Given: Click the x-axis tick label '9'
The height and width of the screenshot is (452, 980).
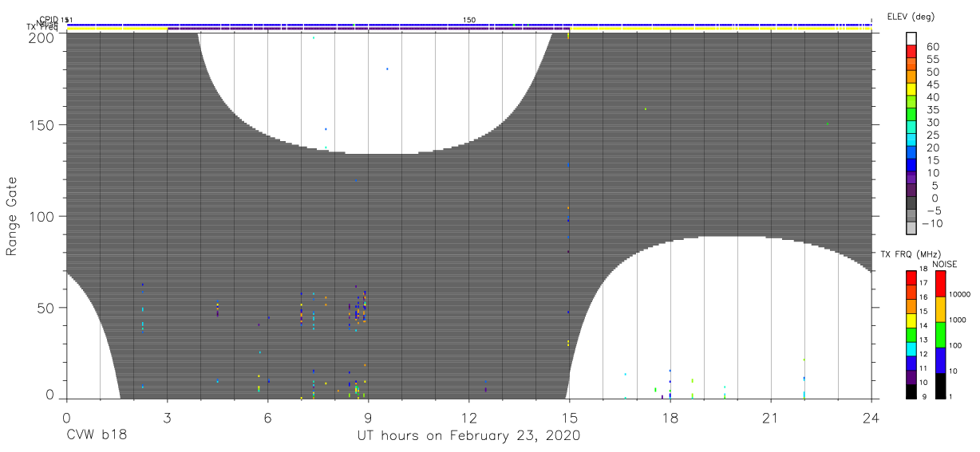Looking at the screenshot, I should click(x=368, y=417).
